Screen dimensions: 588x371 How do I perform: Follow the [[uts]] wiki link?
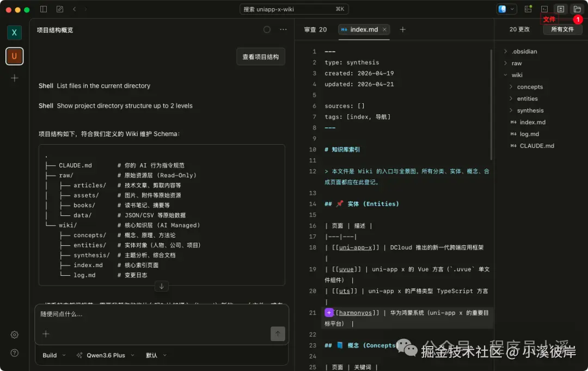[344, 291]
